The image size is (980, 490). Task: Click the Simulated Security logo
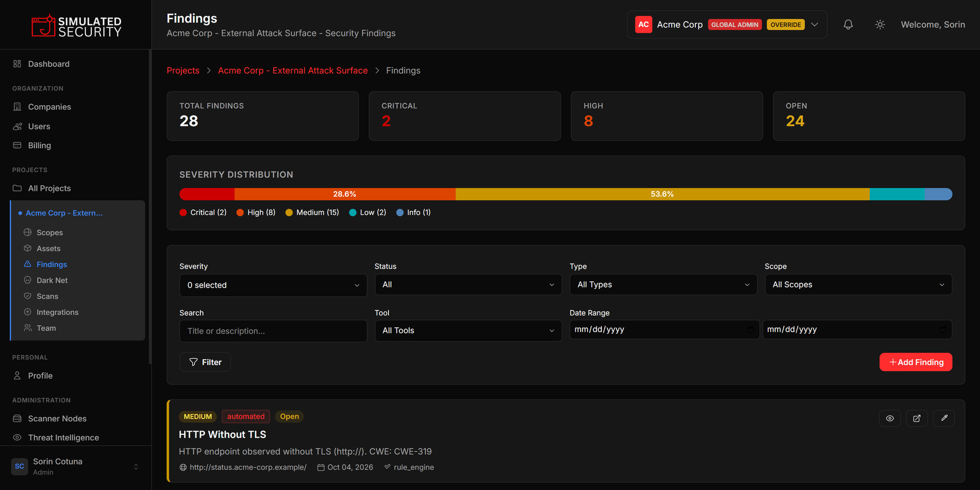pyautogui.click(x=76, y=26)
